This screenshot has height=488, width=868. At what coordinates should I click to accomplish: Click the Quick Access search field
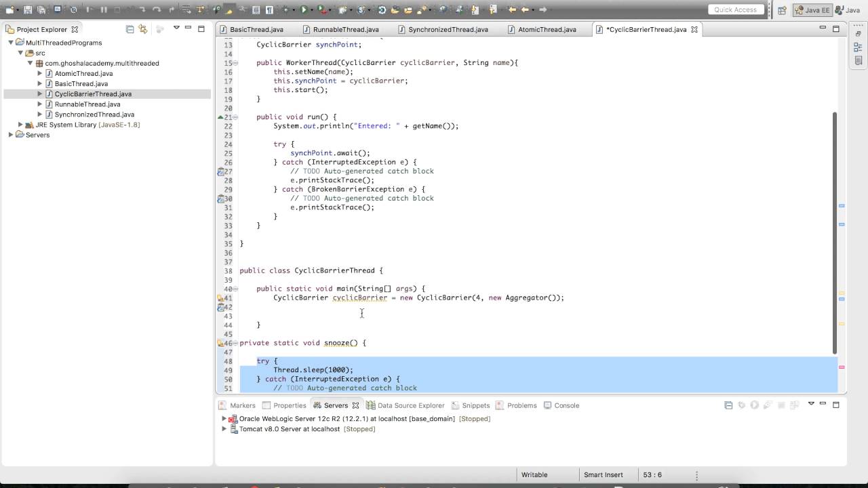pos(736,9)
